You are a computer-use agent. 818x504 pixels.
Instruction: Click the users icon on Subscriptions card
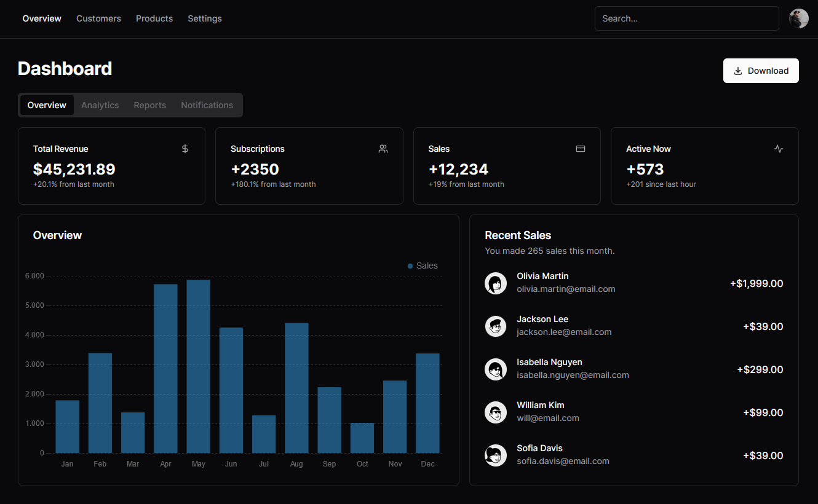coord(383,149)
